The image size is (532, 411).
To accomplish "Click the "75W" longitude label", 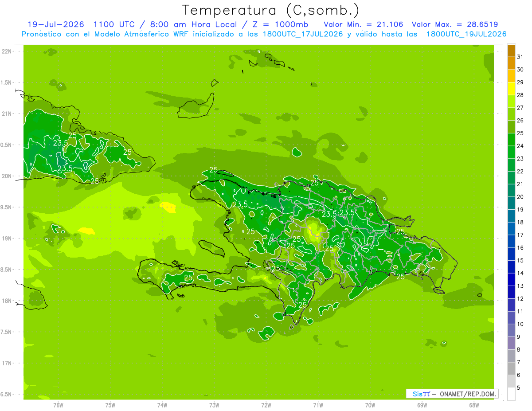I will pyautogui.click(x=110, y=405).
